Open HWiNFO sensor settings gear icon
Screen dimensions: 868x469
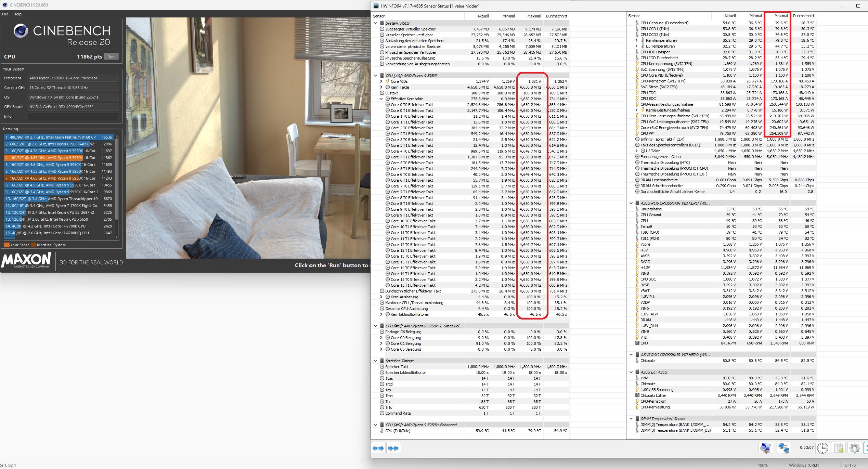click(854, 448)
